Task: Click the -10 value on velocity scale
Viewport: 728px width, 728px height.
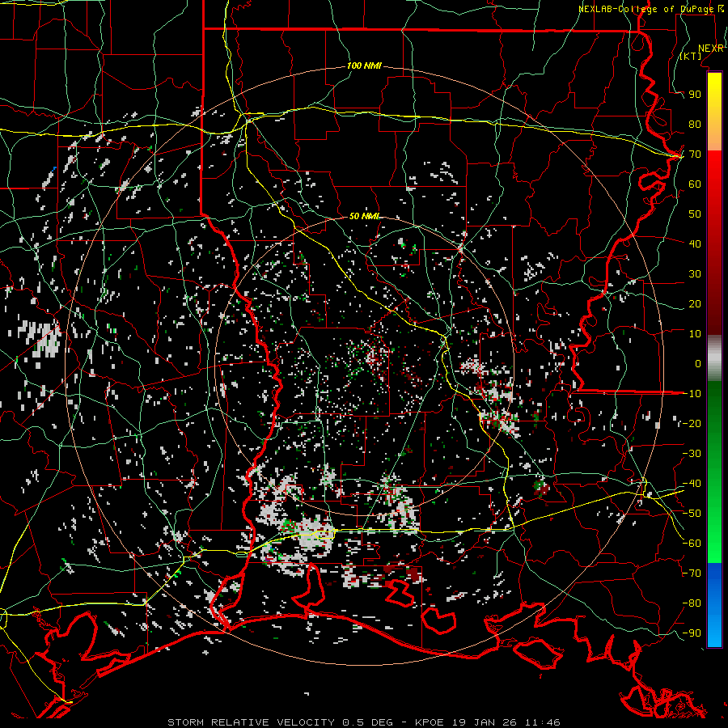Action: pos(692,394)
